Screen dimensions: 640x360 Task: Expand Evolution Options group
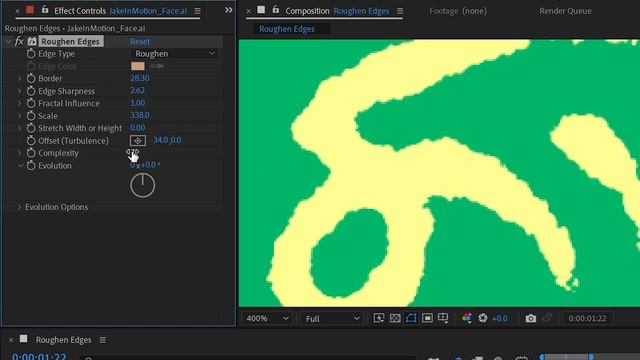click(x=19, y=207)
